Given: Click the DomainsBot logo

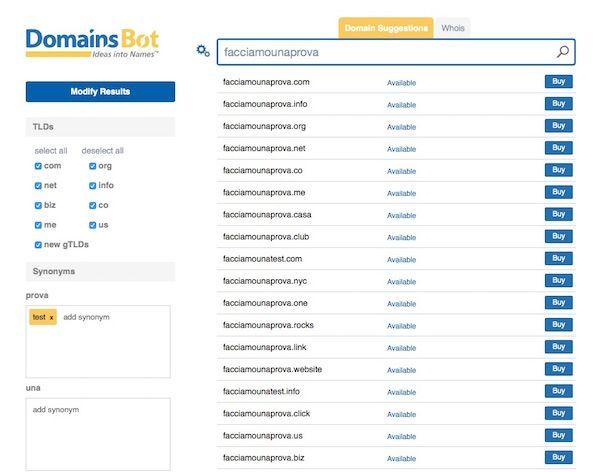Looking at the screenshot, I should [92, 43].
